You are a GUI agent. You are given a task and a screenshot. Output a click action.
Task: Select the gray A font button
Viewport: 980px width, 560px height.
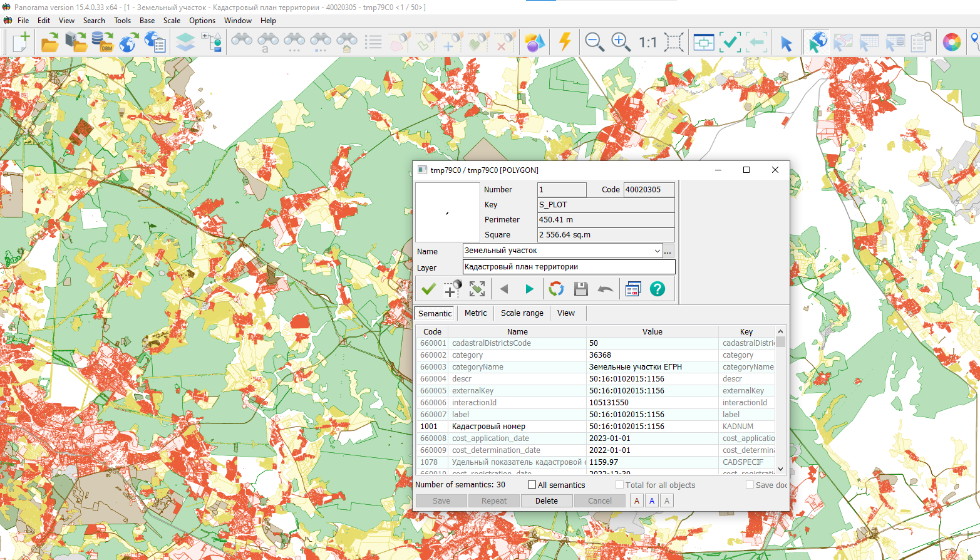pyautogui.click(x=667, y=500)
